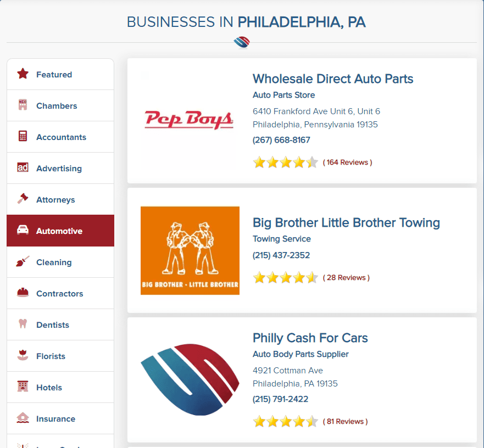Image resolution: width=484 pixels, height=448 pixels.
Task: Open the Florists category
Action: (x=60, y=356)
